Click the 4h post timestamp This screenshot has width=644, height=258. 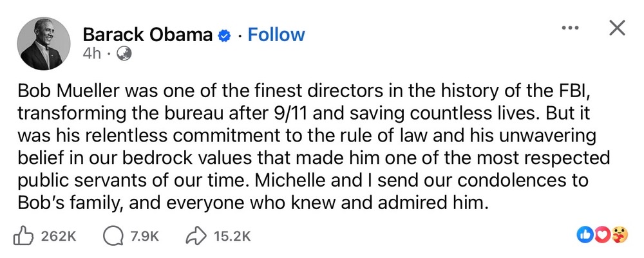(x=91, y=54)
